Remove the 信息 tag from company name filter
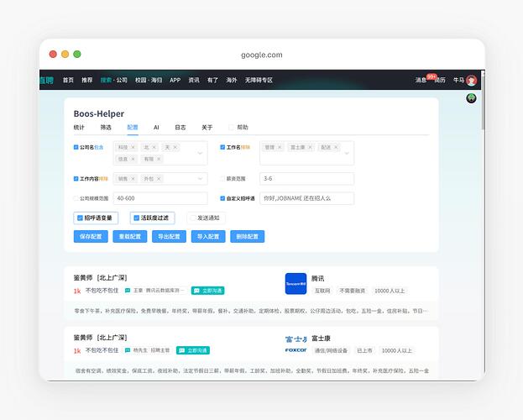 click(x=133, y=159)
